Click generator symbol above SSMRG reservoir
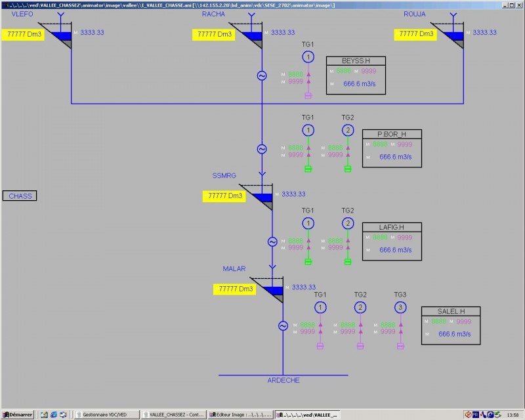The image size is (525, 420). coord(262,148)
